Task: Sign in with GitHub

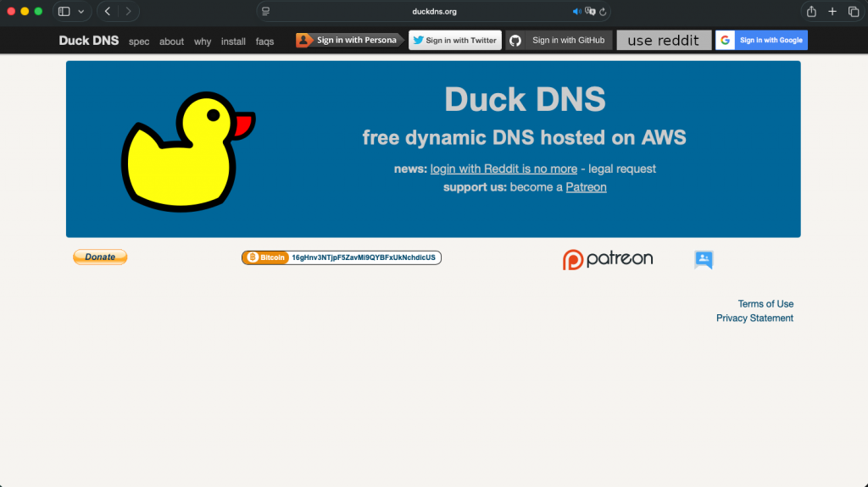Action: (x=559, y=40)
